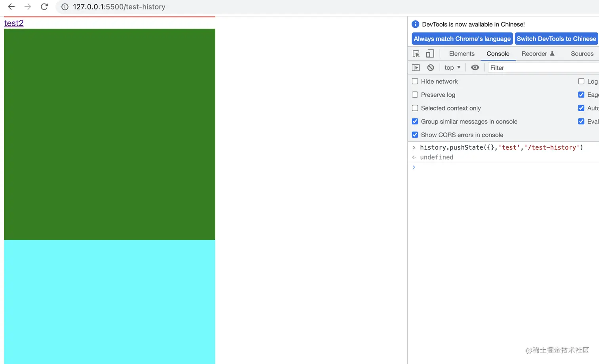
Task: Uncheck Group similar messages in console
Action: click(x=415, y=122)
